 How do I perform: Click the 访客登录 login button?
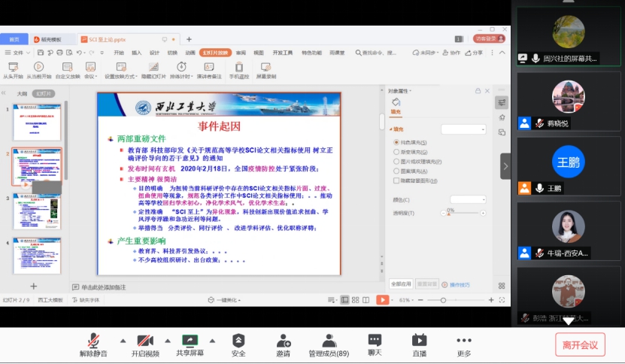pos(489,38)
